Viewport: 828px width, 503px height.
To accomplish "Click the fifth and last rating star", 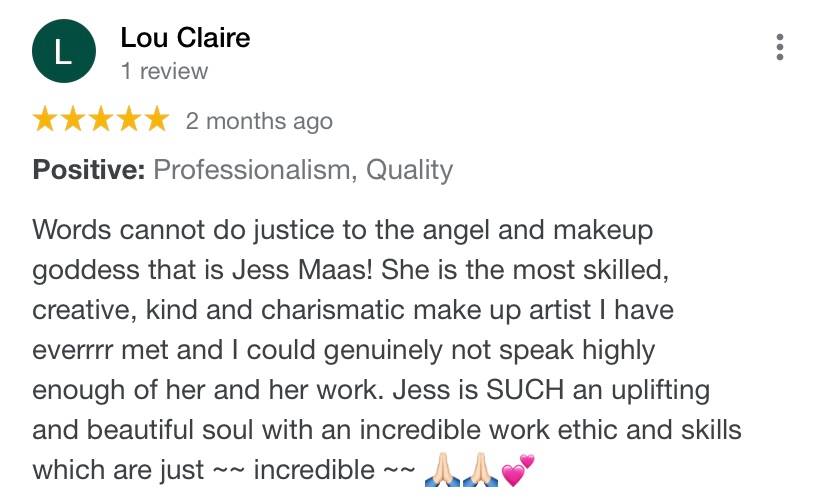I will pos(156,121).
